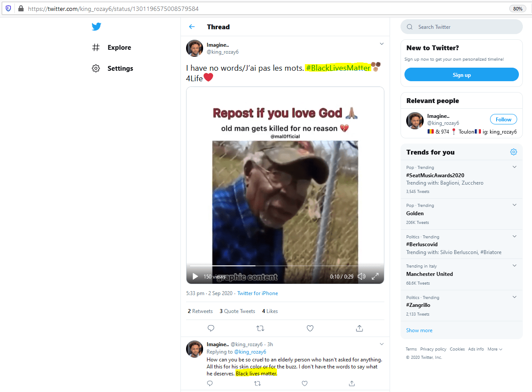Click the Sign up button
Viewport: 532px width, 392px height.
pos(461,75)
